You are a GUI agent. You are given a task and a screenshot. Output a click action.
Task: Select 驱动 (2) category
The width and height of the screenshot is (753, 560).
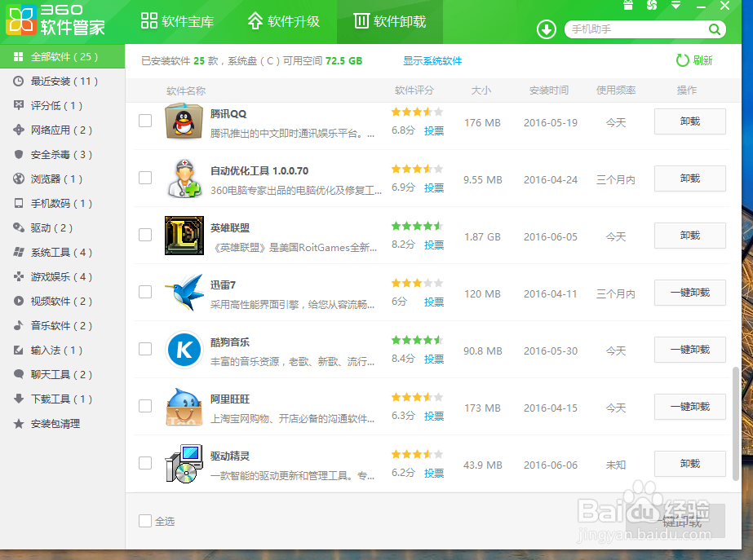(x=63, y=228)
